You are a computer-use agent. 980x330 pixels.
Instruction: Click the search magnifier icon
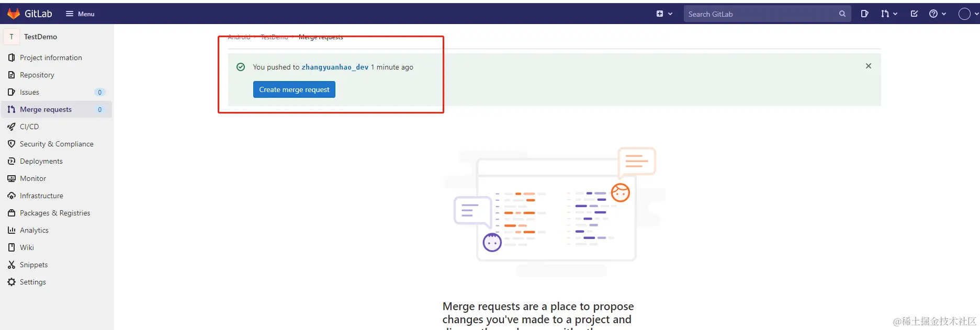[842, 14]
